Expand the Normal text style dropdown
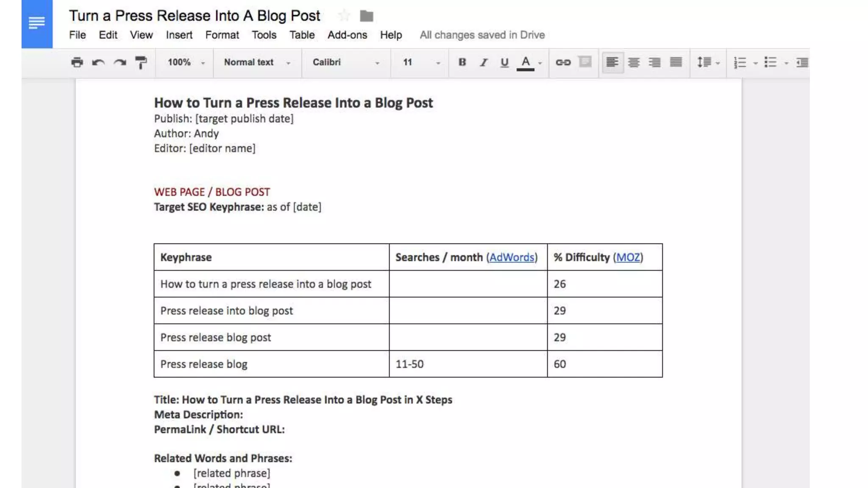Screen dimensions: 868x488 coord(257,62)
